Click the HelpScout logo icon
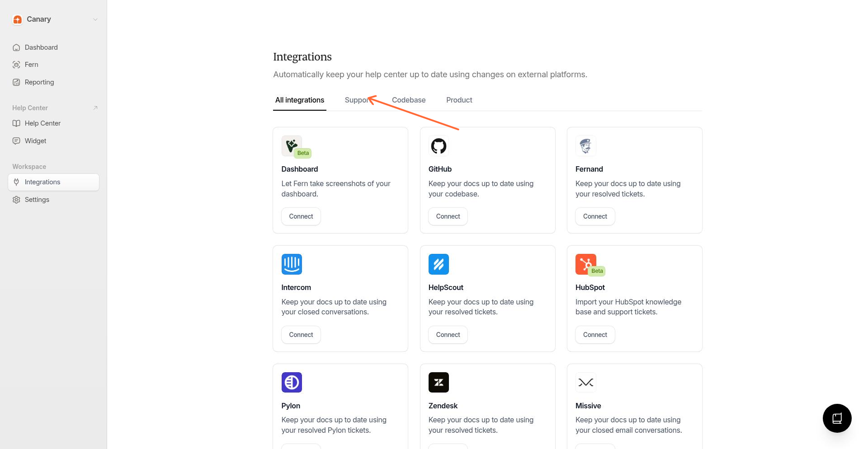 coord(438,264)
